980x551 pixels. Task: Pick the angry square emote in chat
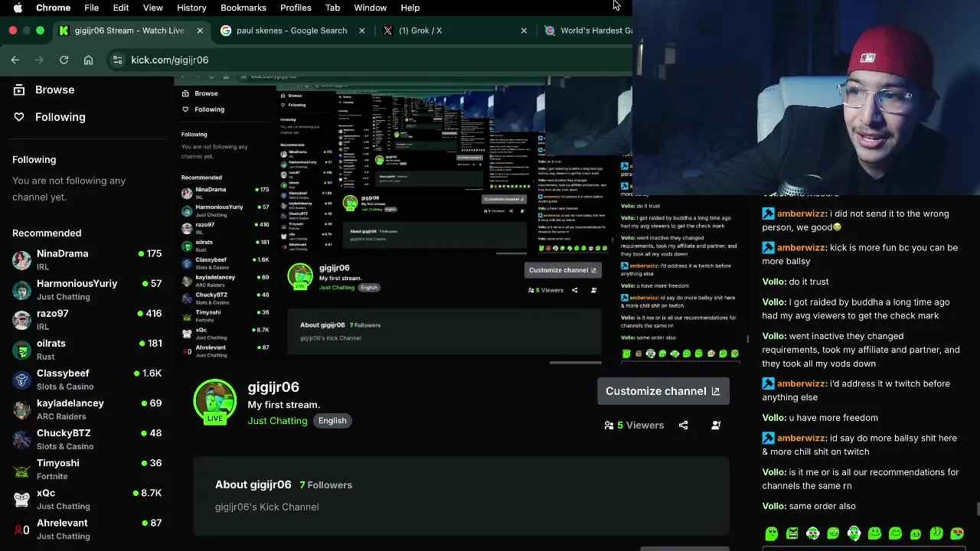[x=792, y=533]
